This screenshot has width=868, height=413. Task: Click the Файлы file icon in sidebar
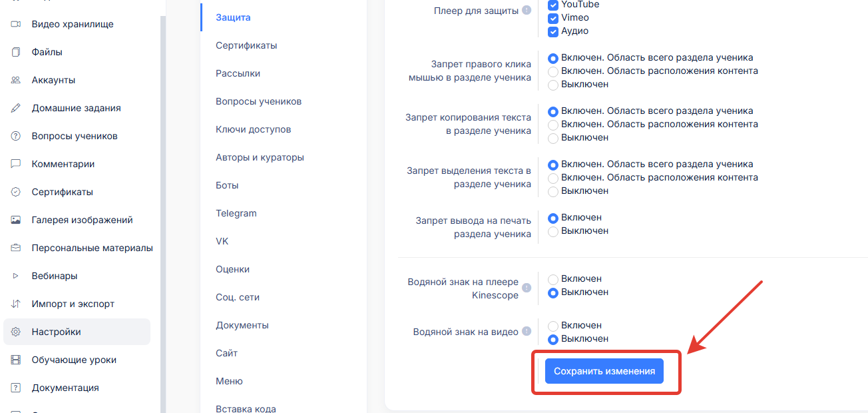point(16,52)
